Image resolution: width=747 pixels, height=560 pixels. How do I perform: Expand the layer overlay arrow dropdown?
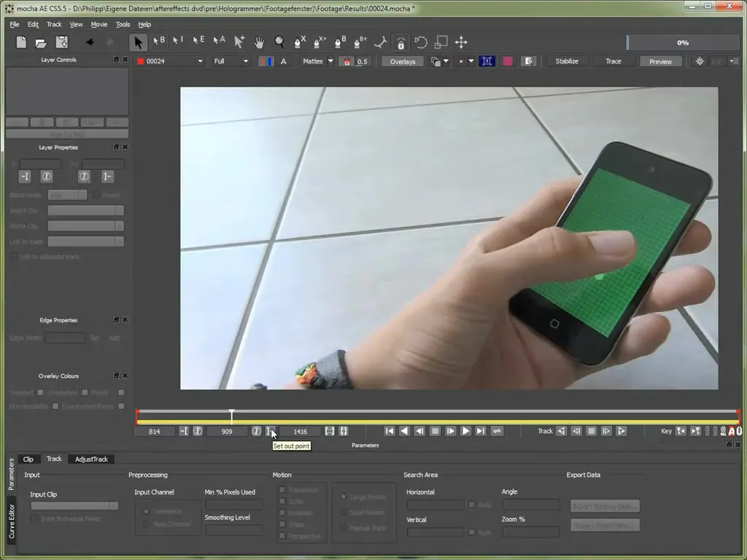[446, 61]
